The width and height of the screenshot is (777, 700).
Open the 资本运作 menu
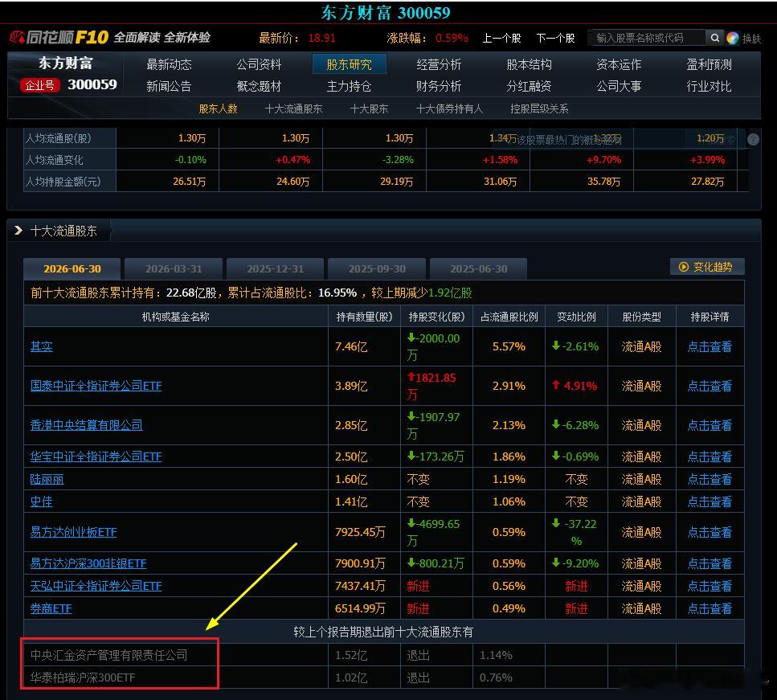coord(619,64)
